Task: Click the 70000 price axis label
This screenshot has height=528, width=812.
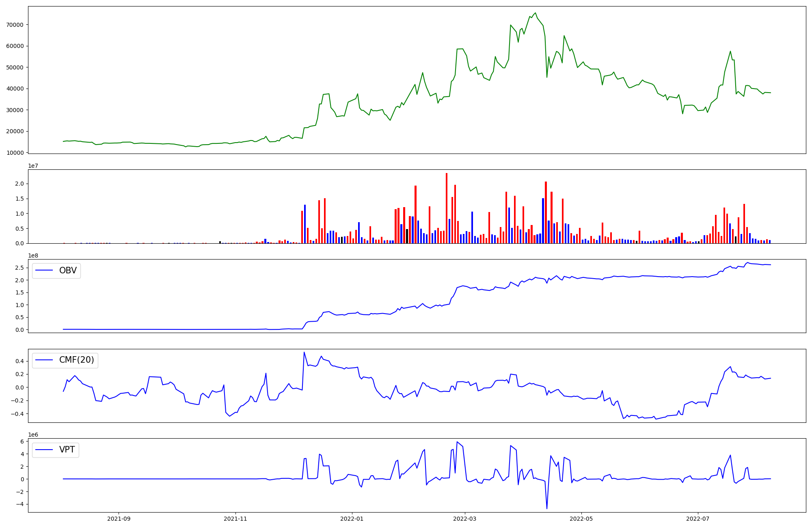Action: click(15, 25)
